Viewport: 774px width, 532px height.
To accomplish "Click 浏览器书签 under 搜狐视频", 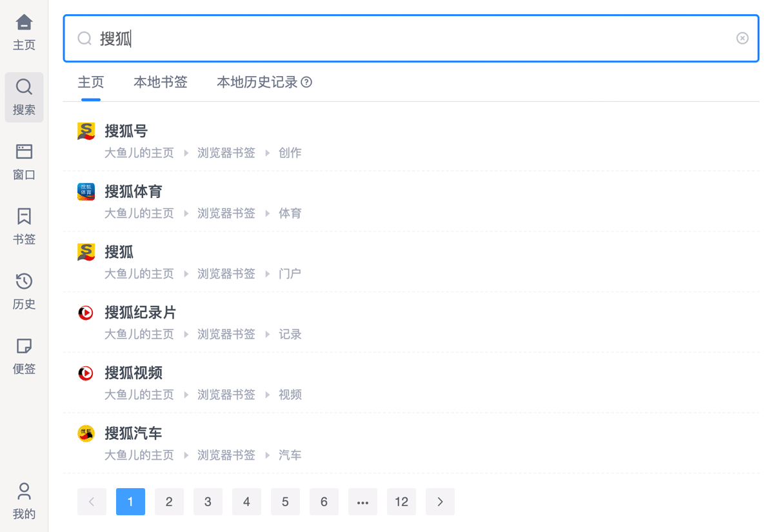I will click(x=226, y=395).
